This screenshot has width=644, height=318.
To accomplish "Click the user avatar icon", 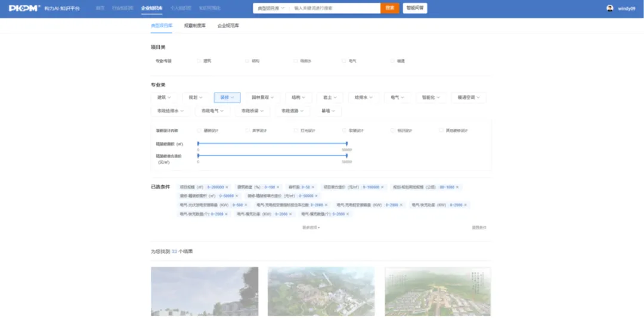I will pos(610,8).
